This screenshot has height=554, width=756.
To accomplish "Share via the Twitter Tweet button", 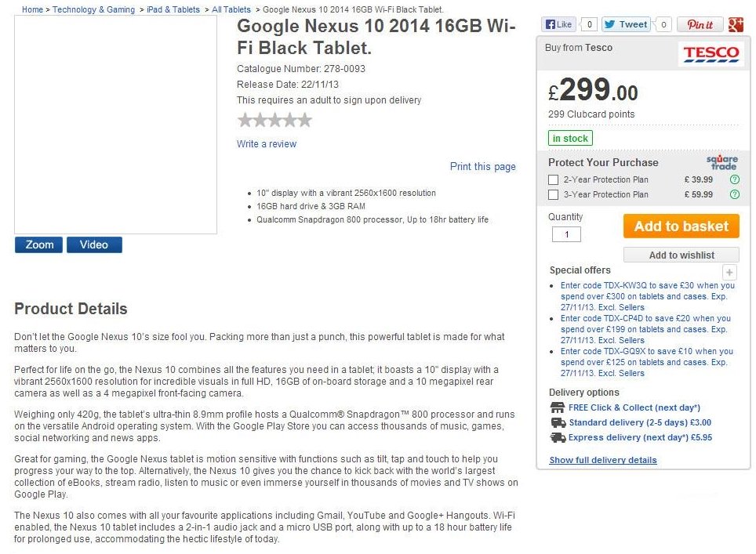I will click(628, 24).
